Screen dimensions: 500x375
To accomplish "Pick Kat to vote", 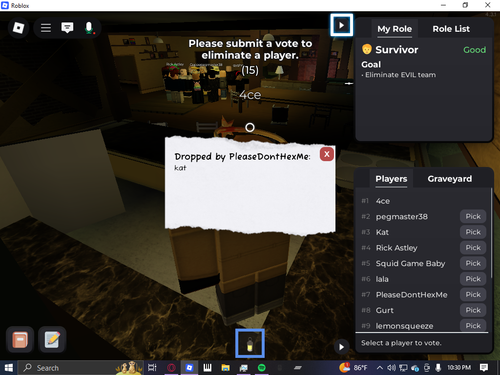I will coord(473,232).
